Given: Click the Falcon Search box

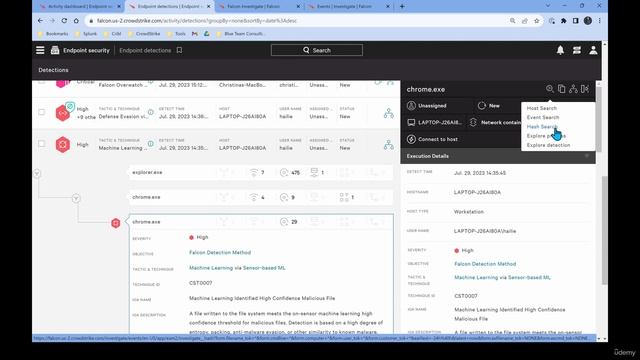Looking at the screenshot, I should coord(317,50).
